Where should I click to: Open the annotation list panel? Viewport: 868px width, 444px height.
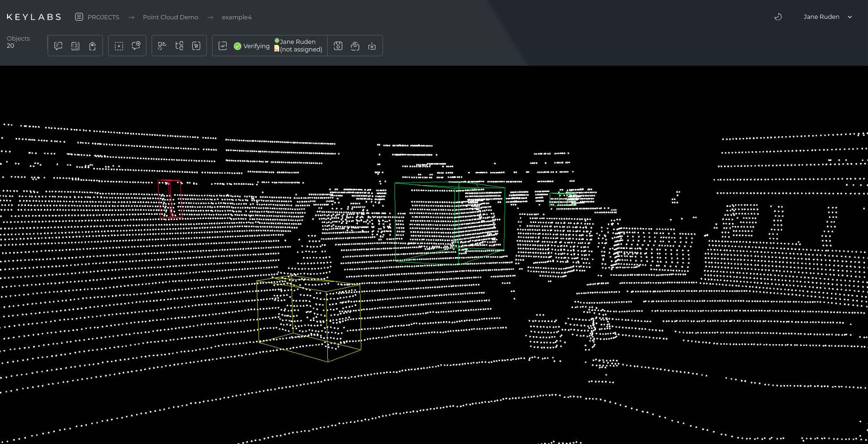(75, 45)
